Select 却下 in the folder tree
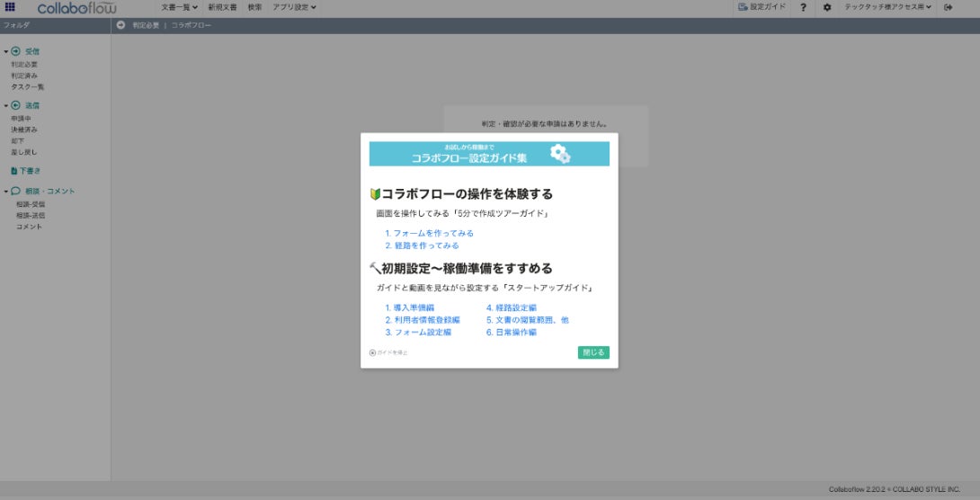Image resolution: width=980 pixels, height=500 pixels. (x=17, y=140)
